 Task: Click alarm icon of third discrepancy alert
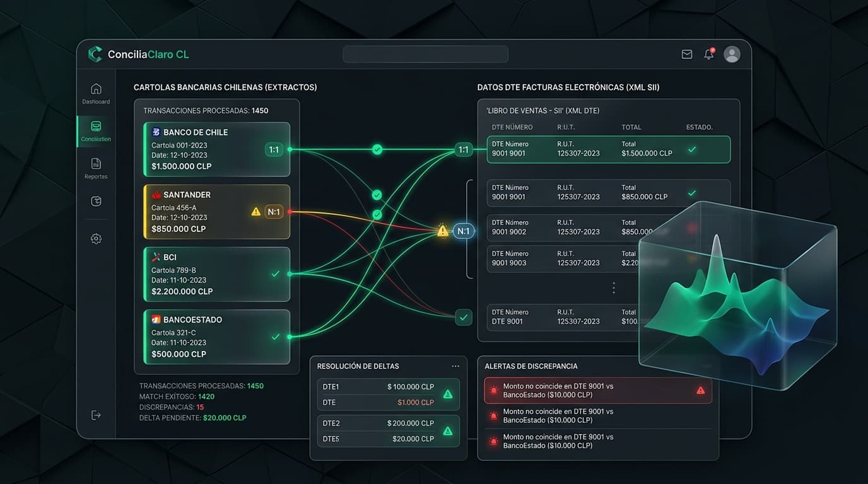[x=494, y=441]
